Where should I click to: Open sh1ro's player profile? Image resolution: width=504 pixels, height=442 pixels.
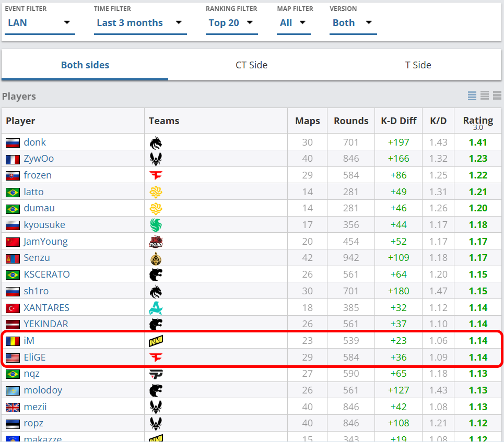36,291
